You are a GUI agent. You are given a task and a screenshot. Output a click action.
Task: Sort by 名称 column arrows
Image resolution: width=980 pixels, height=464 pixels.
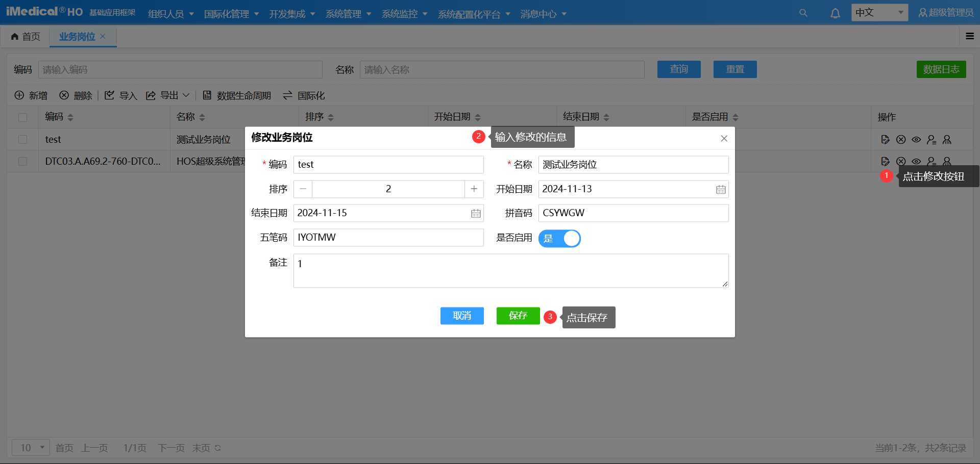(x=202, y=117)
